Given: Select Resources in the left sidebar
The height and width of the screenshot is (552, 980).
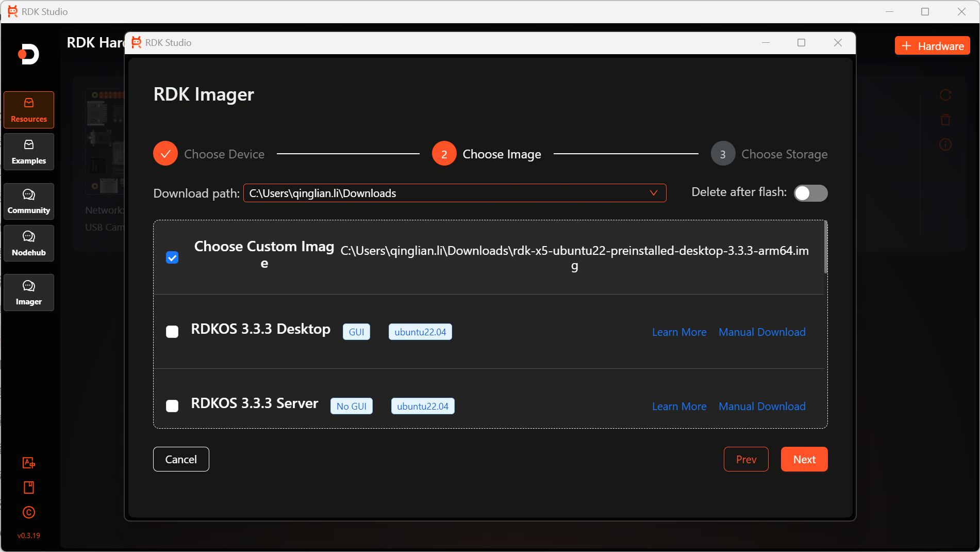Looking at the screenshot, I should (x=28, y=109).
